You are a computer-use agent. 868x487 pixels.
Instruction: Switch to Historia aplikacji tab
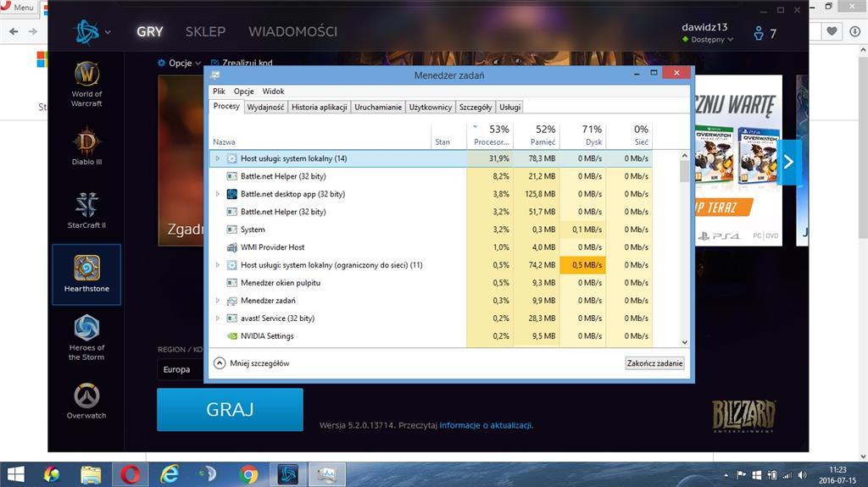[319, 107]
